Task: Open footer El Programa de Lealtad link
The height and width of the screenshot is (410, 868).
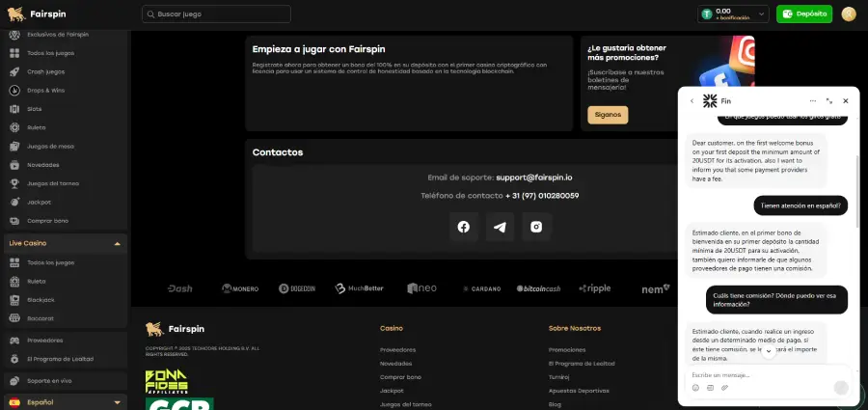Action: (582, 364)
